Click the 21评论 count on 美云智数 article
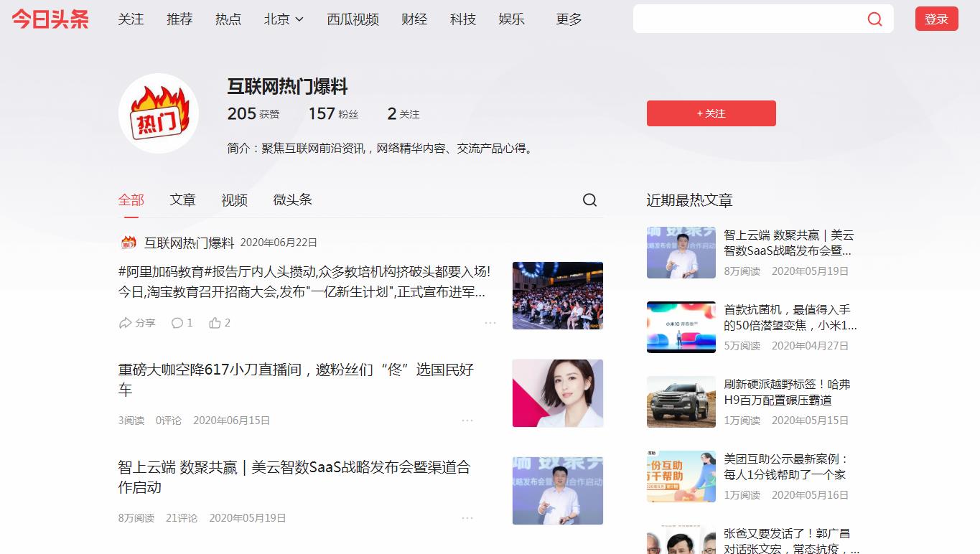The image size is (980, 554). [182, 518]
